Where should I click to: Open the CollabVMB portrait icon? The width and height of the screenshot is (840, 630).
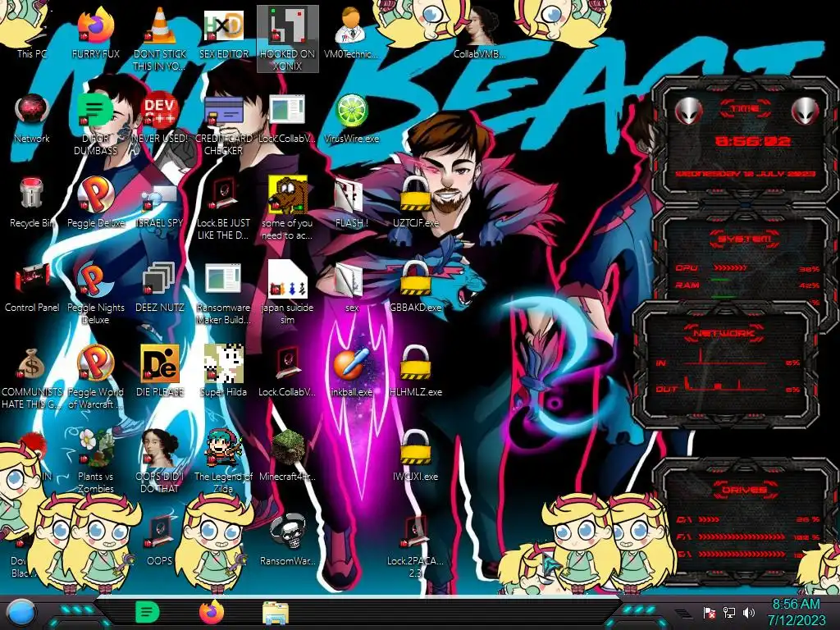point(479,32)
